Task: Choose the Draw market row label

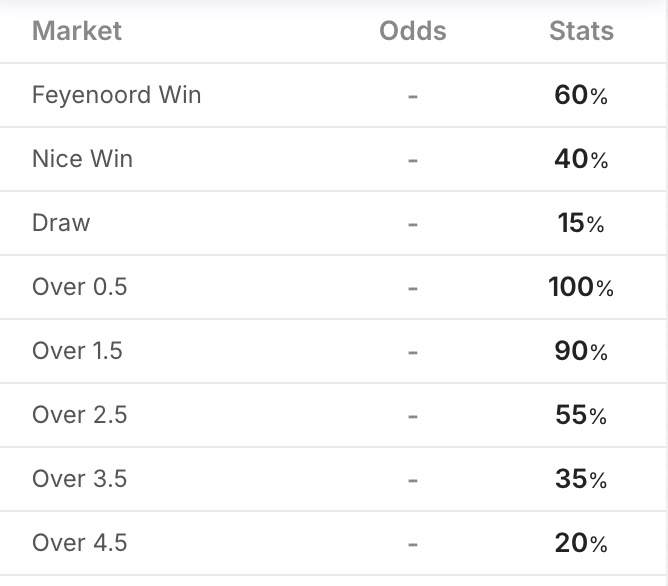Action: click(x=61, y=223)
